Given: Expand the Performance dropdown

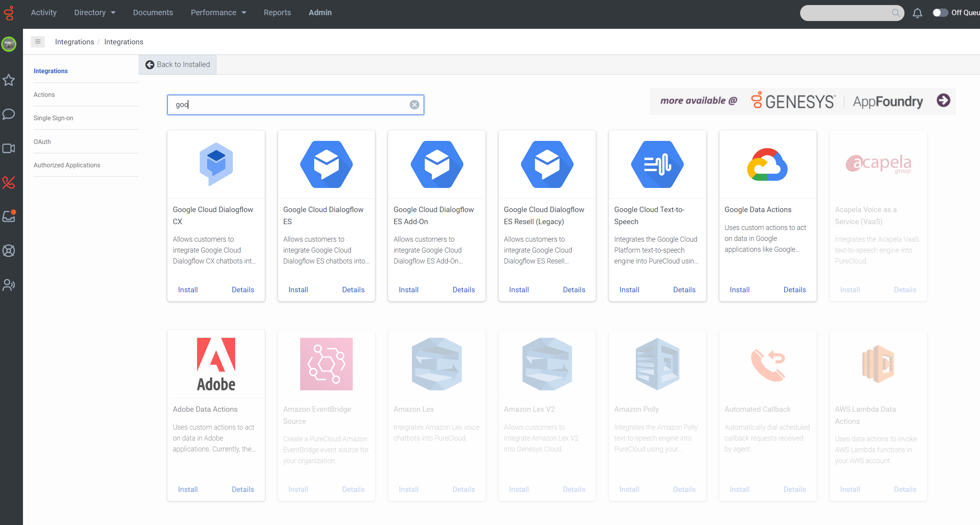Looking at the screenshot, I should (218, 12).
